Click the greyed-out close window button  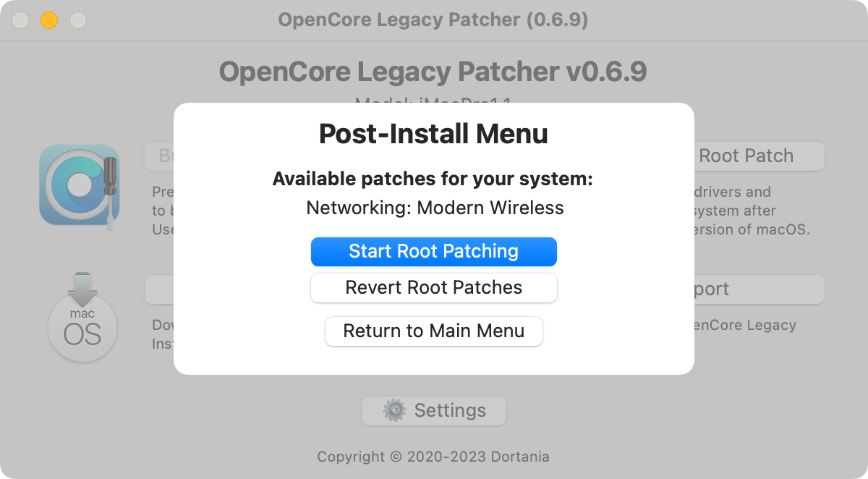coord(20,20)
